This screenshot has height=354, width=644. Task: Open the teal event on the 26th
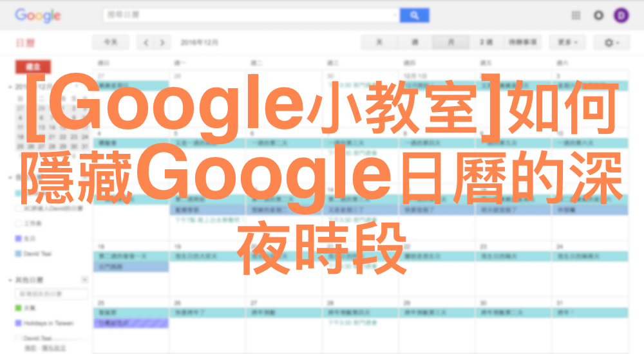(x=207, y=313)
